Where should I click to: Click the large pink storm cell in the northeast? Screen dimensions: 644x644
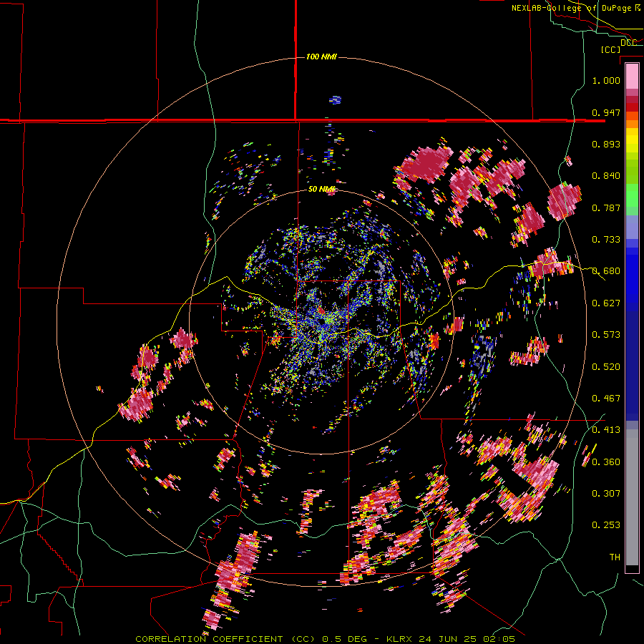tap(426, 163)
